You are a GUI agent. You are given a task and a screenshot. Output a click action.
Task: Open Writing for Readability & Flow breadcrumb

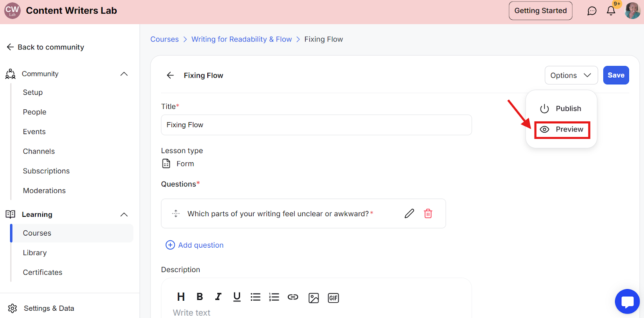point(242,39)
